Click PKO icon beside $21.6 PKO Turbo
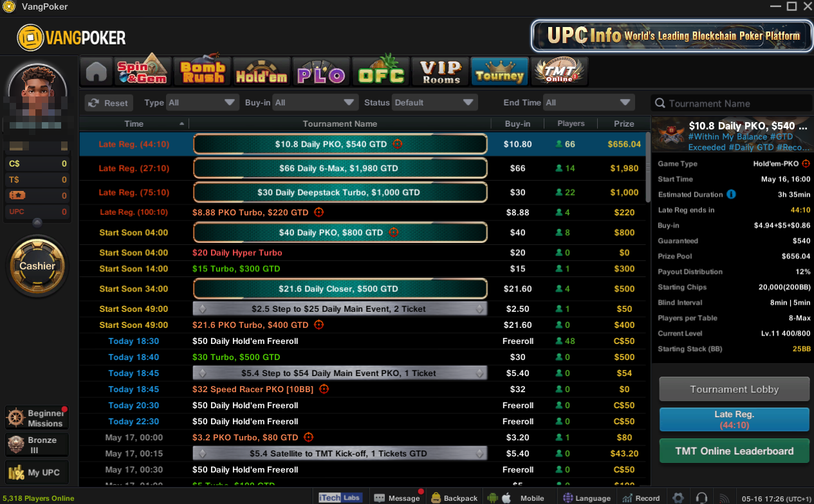Viewport: 814px width, 504px height. point(319,325)
